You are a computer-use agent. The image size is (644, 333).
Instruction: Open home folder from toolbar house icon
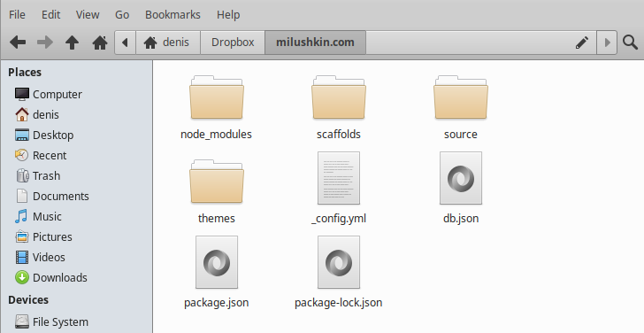pyautogui.click(x=100, y=42)
